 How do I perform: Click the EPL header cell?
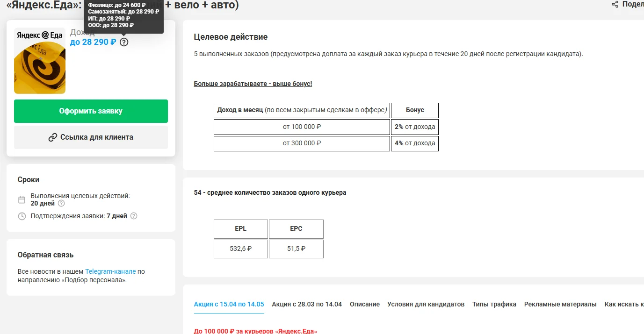point(241,229)
